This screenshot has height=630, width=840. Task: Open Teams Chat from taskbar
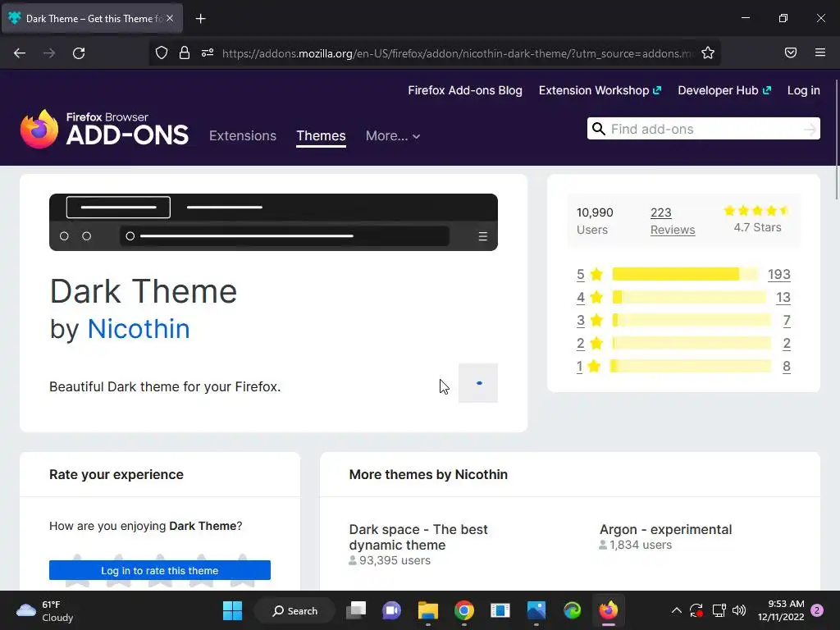[391, 610]
